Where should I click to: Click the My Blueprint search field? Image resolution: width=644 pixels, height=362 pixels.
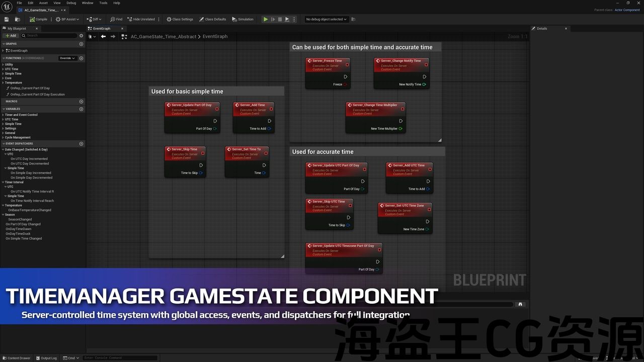coord(50,36)
